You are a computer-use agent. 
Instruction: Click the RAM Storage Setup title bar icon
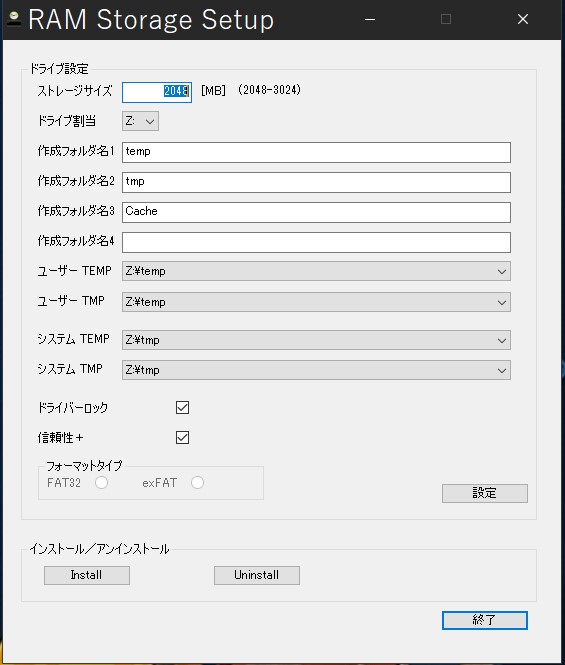point(14,19)
